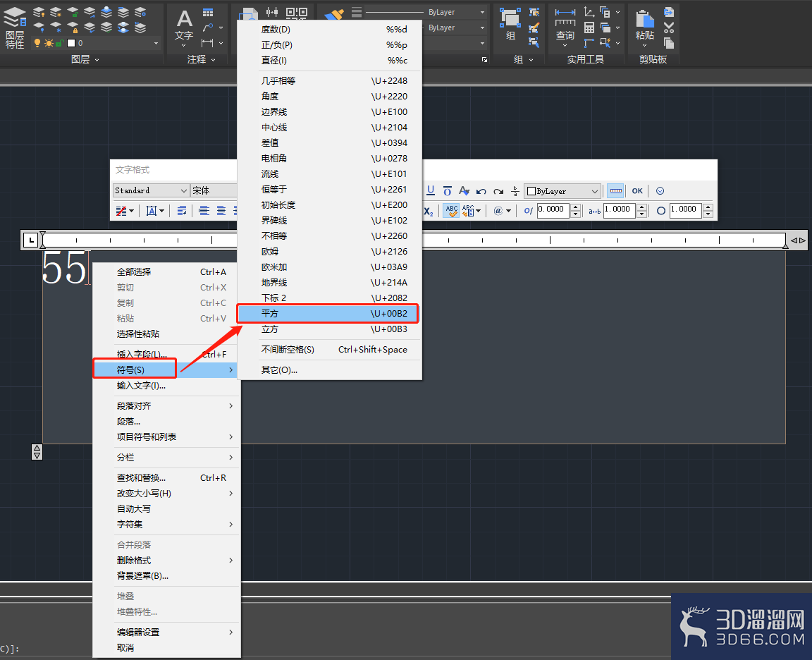Click the stack fraction icon
Screen dimensions: 812x660
click(515, 190)
